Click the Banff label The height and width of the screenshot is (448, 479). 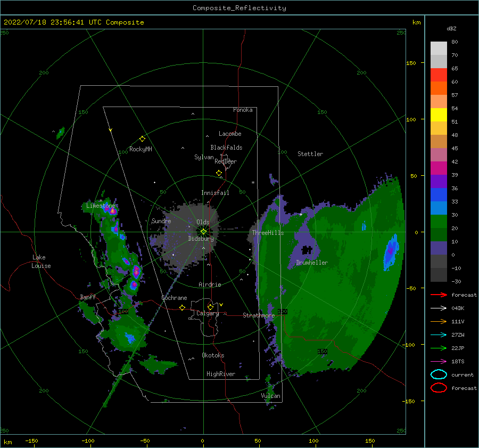[88, 297]
